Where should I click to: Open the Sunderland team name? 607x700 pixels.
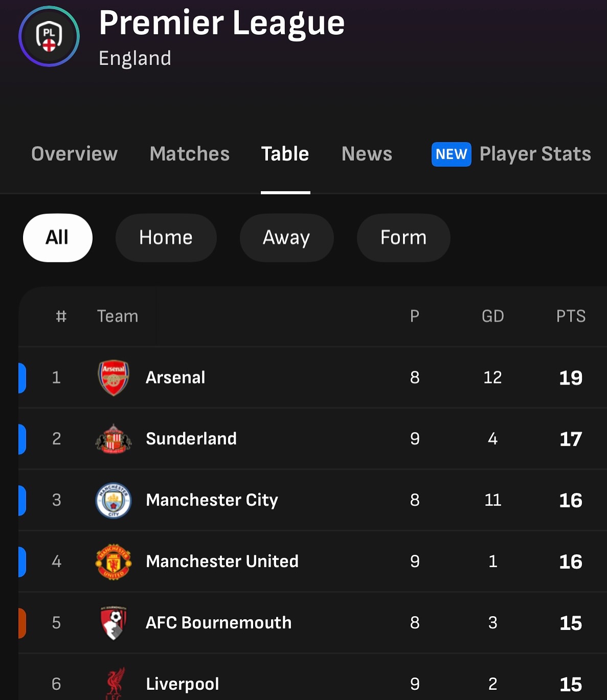tap(191, 439)
